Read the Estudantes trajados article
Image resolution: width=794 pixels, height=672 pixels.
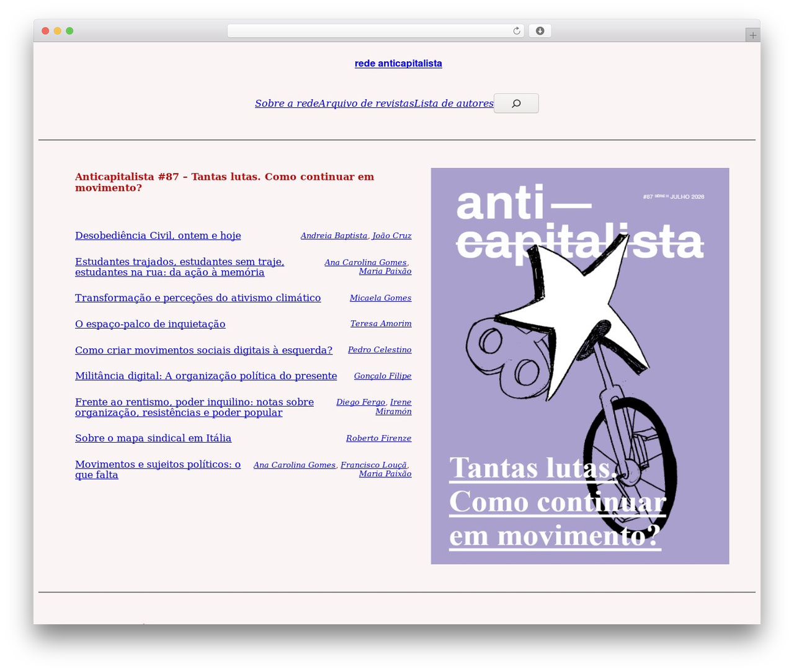pyautogui.click(x=179, y=267)
